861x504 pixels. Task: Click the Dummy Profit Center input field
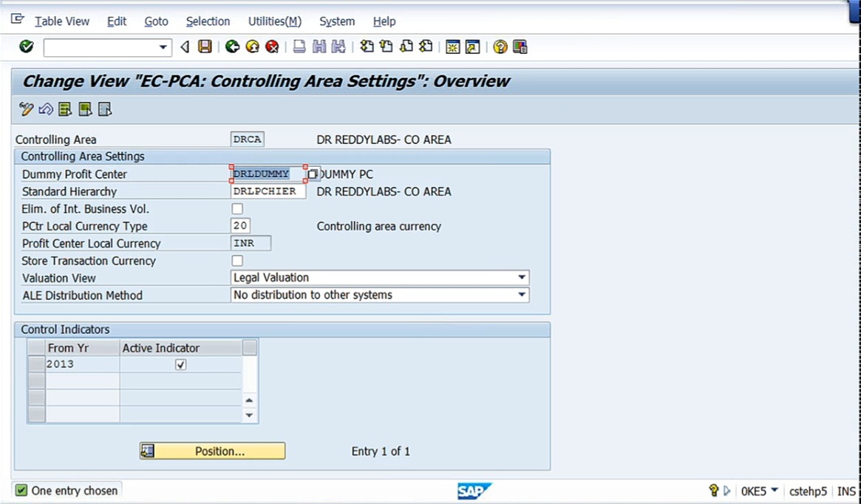coord(268,174)
